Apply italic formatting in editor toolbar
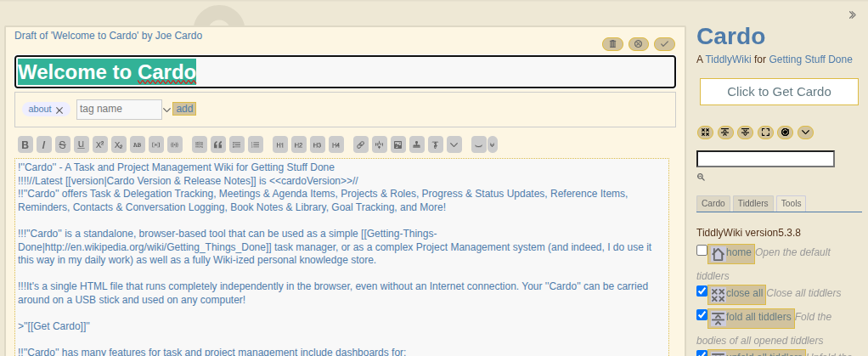 click(x=43, y=145)
